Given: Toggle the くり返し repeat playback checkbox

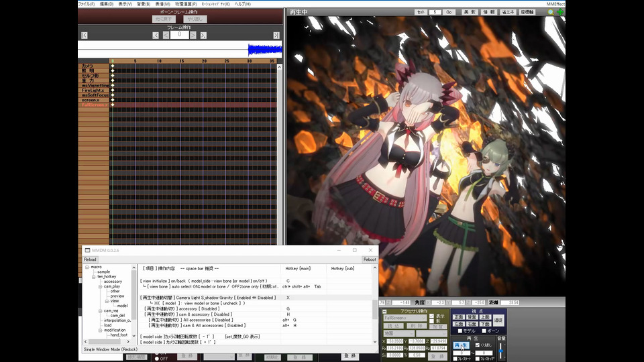Looking at the screenshot, I should tap(477, 345).
